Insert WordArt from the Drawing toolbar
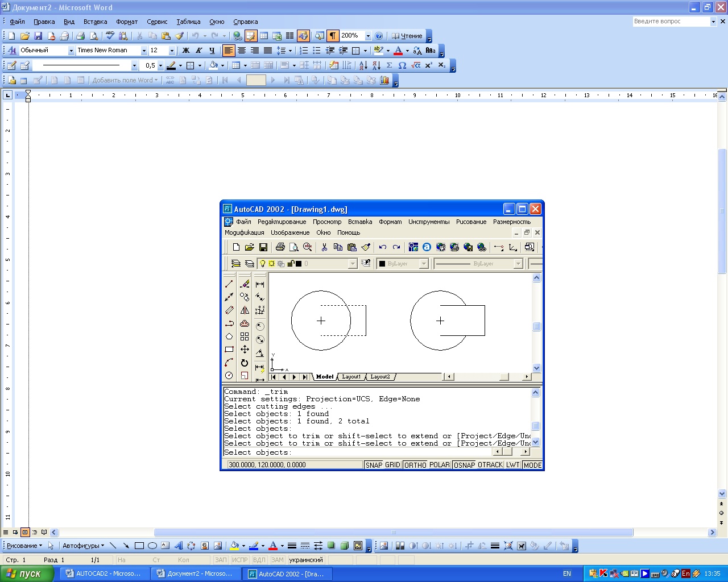728x582 pixels. (x=178, y=546)
